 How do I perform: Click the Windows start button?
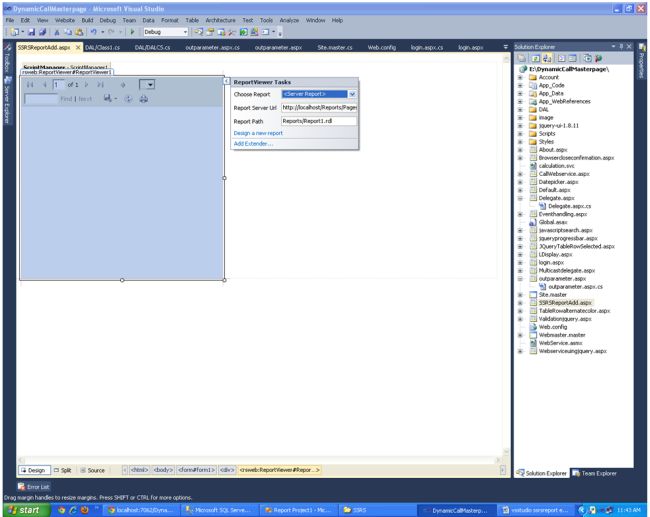pyautogui.click(x=25, y=510)
